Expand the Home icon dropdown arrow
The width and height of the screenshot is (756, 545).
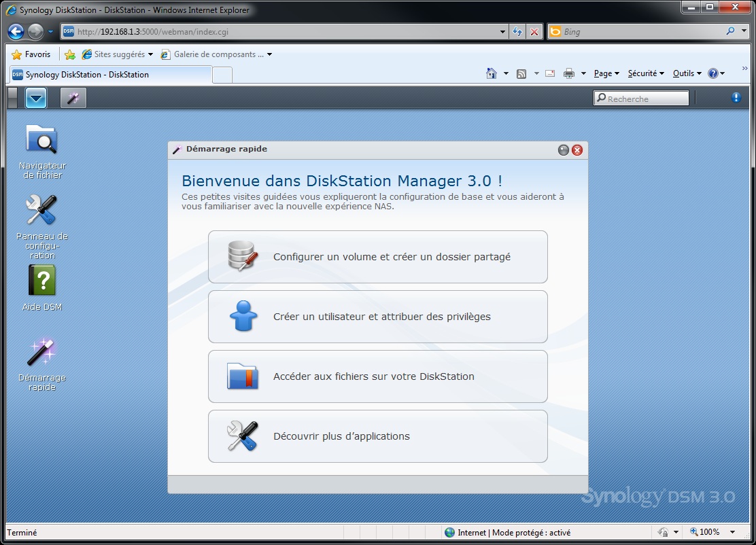(506, 73)
